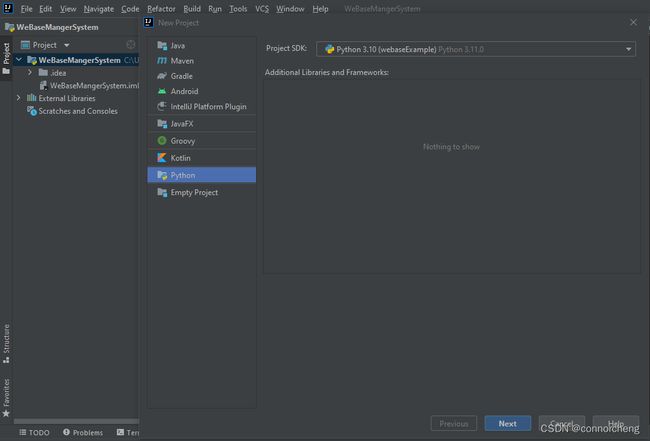This screenshot has height=441, width=650.
Task: Open the File menu
Action: coord(26,9)
